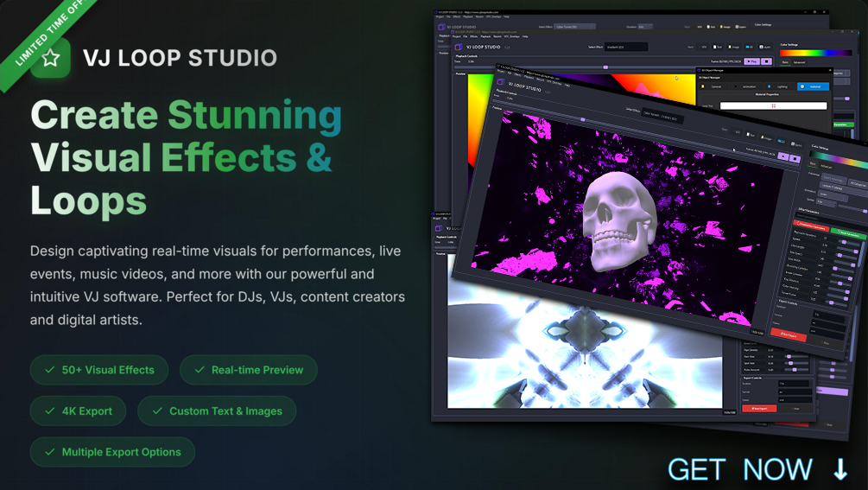Click Layers tool in back window toolbar
The height and width of the screenshot is (490, 868).
pyautogui.click(x=741, y=27)
